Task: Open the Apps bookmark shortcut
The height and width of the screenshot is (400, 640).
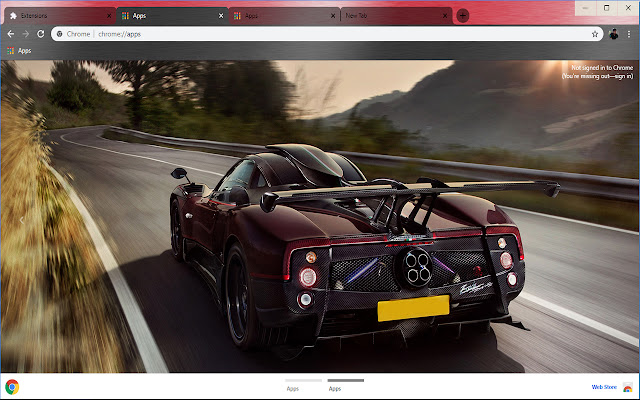Action: [18, 50]
